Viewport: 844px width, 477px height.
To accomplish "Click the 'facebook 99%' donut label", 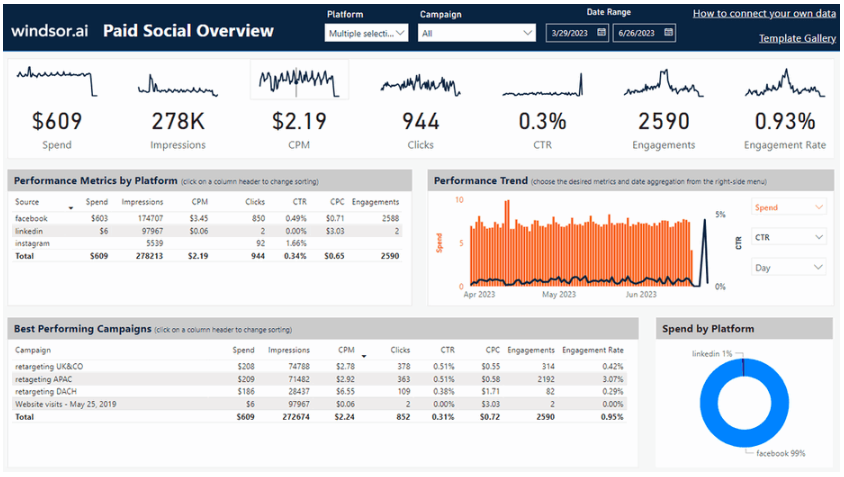I will click(x=780, y=453).
